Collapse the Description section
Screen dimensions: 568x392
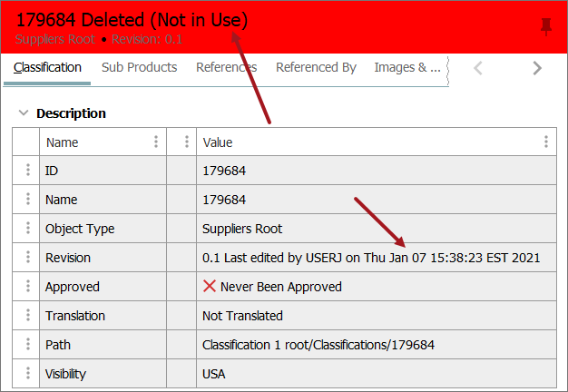(23, 113)
